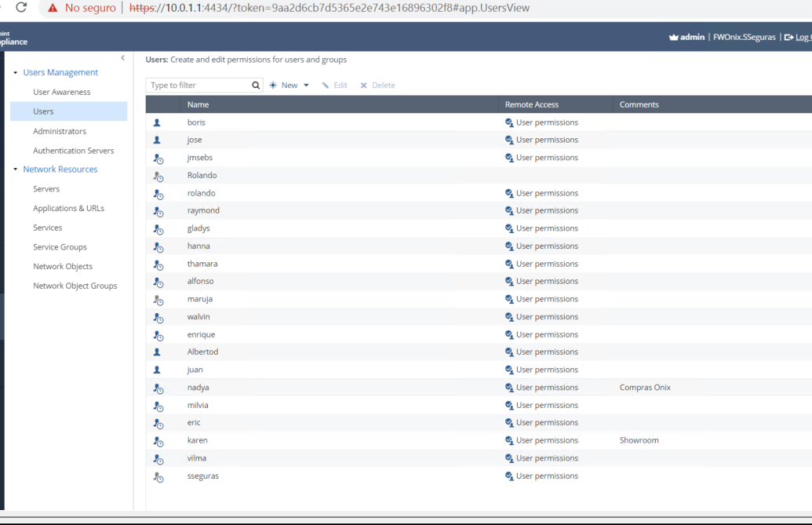This screenshot has height=525, width=812.
Task: Click the permissions icon in karen row
Action: tap(509, 441)
